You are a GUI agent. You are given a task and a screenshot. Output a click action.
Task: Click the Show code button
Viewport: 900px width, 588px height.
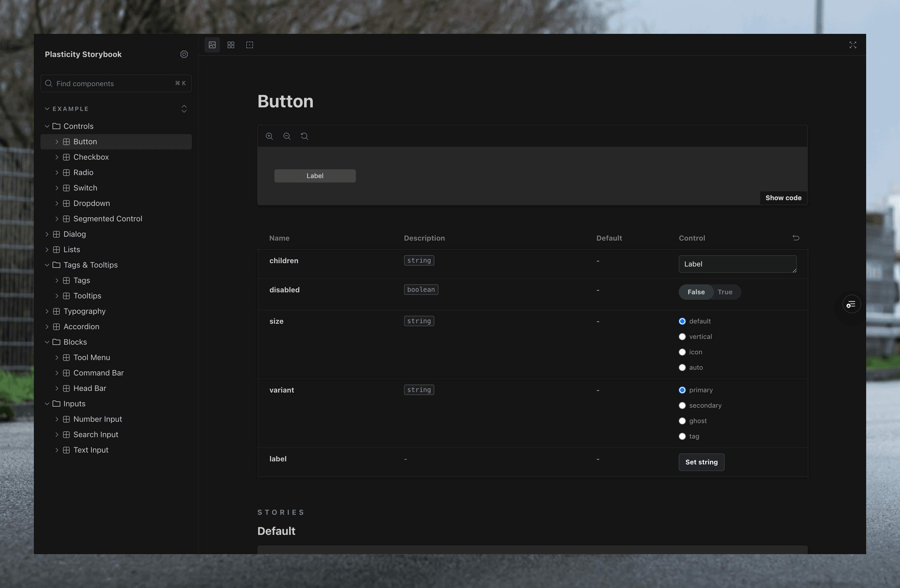tap(783, 198)
